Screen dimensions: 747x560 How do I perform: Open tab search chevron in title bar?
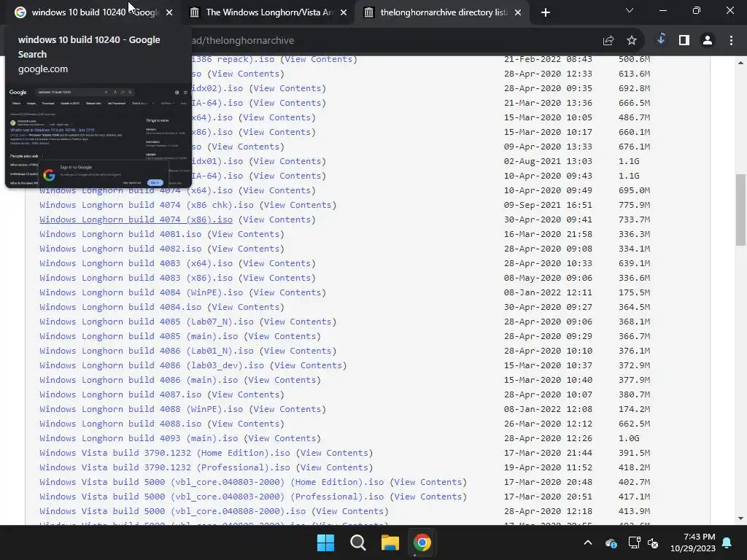coord(630,10)
